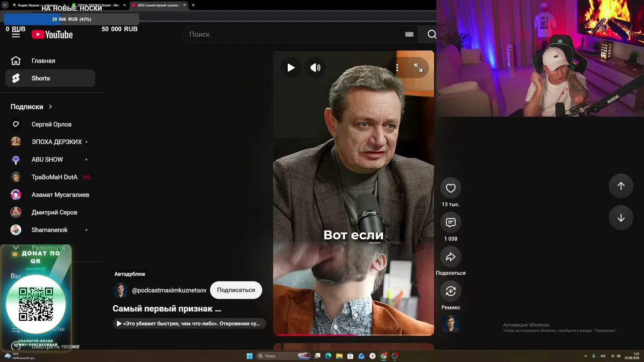The width and height of the screenshot is (644, 362).
Task: Subscribe with the Подписаться button
Action: click(236, 290)
